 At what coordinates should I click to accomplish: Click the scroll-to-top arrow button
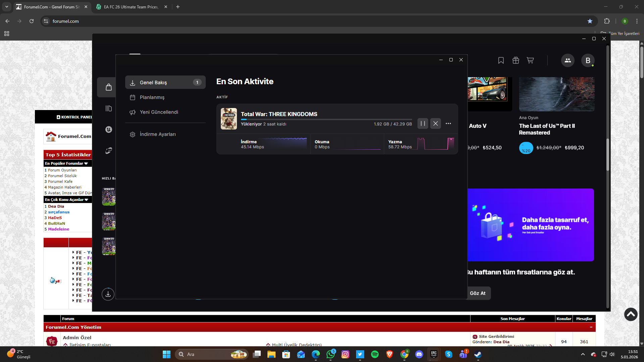(631, 314)
